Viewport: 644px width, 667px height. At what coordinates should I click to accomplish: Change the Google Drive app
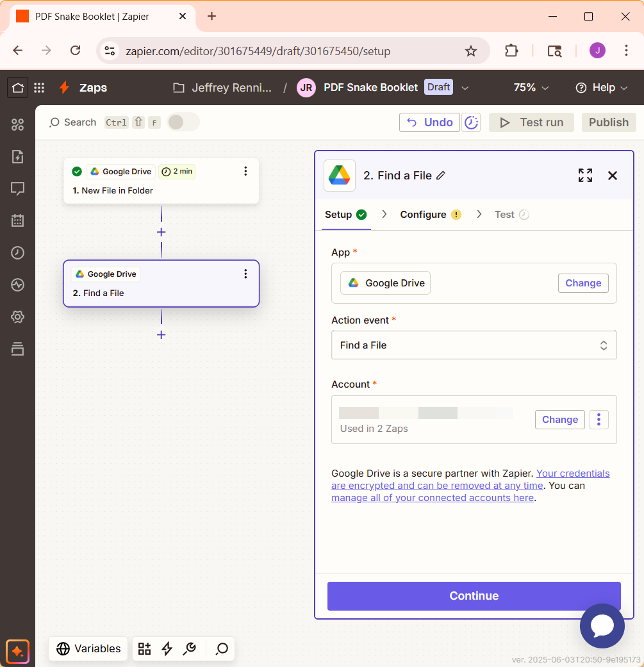[x=583, y=283]
